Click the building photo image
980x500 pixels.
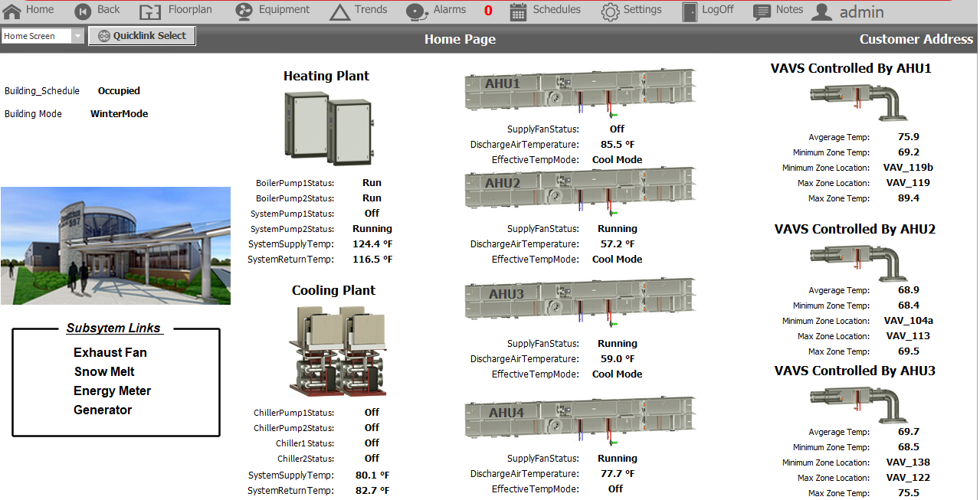tap(115, 245)
